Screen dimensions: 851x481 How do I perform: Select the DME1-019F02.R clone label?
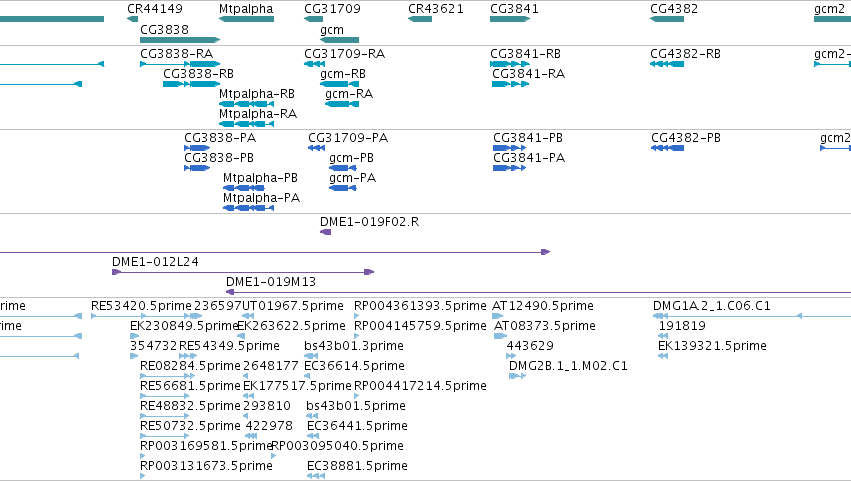pos(370,222)
